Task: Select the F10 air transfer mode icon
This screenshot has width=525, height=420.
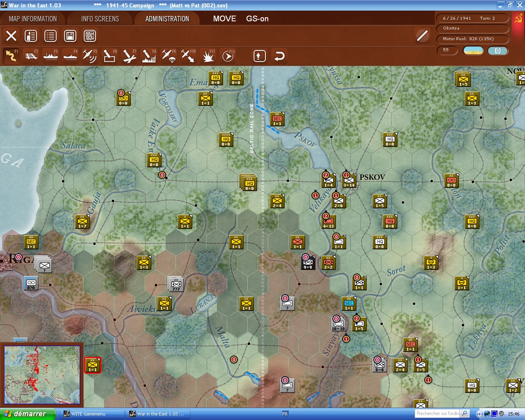Action: tap(188, 56)
